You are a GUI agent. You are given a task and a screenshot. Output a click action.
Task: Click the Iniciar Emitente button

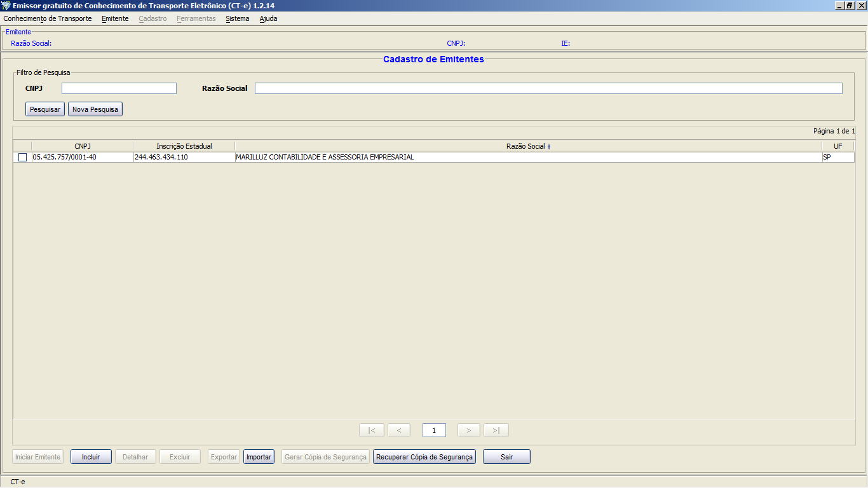point(37,457)
